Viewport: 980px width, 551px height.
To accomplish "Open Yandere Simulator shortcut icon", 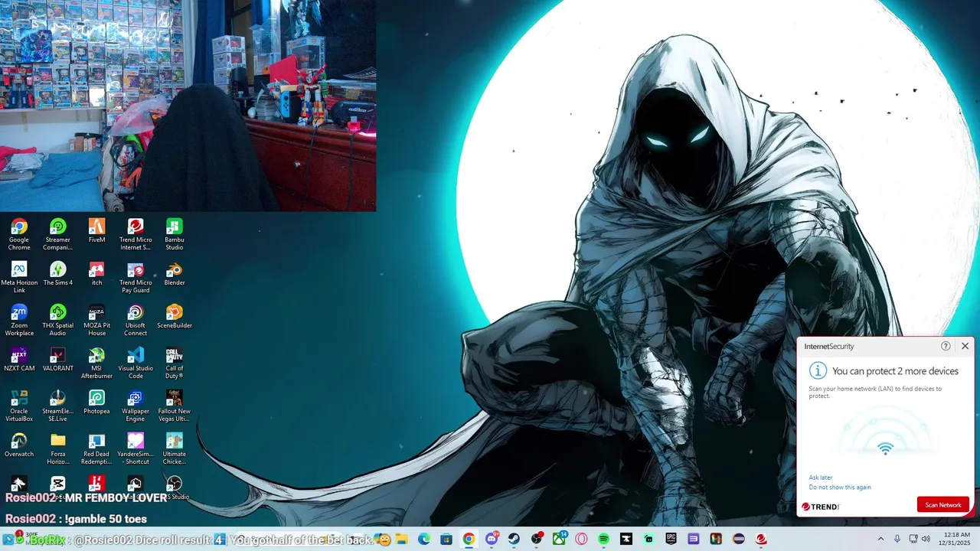I will (136, 448).
